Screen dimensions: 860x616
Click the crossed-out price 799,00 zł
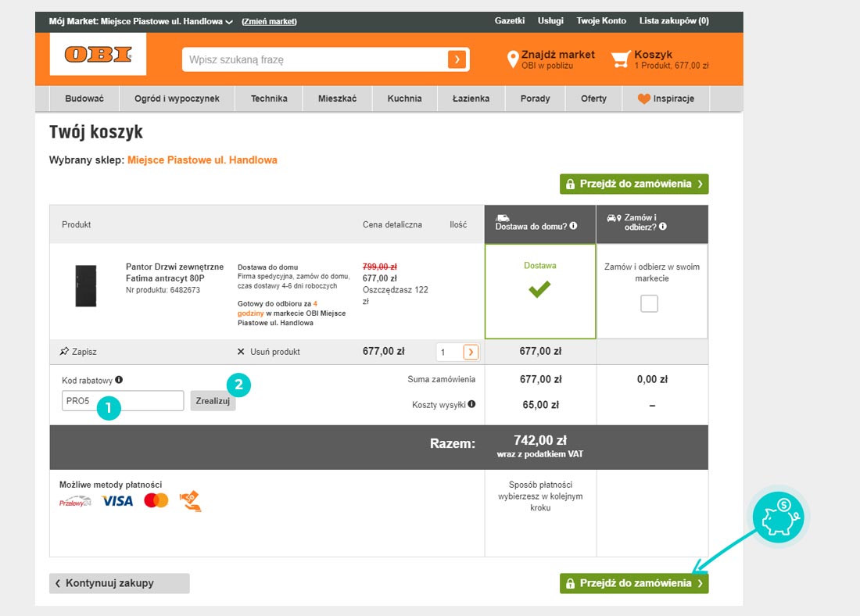point(379,267)
